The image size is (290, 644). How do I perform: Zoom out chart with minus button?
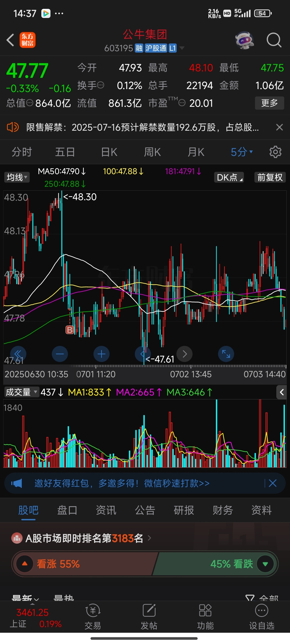(60, 354)
